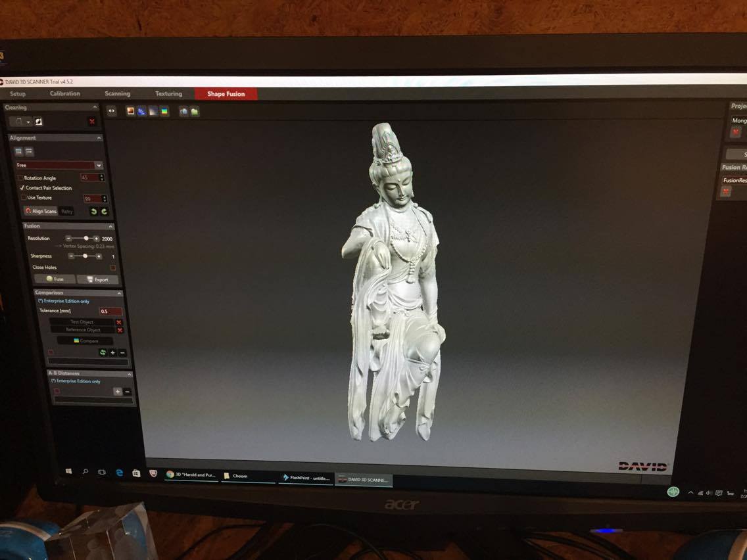Click the green redo alignment arrow icon
Viewport: 747px width, 560px height.
[104, 212]
